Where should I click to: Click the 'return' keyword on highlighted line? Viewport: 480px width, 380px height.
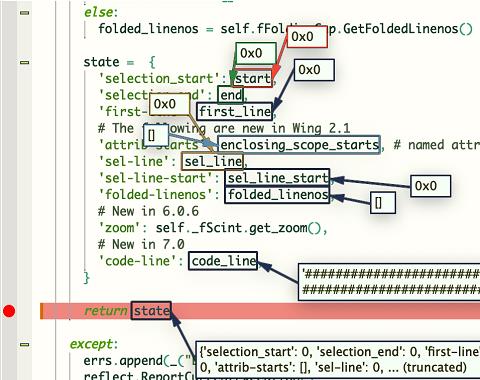105,311
